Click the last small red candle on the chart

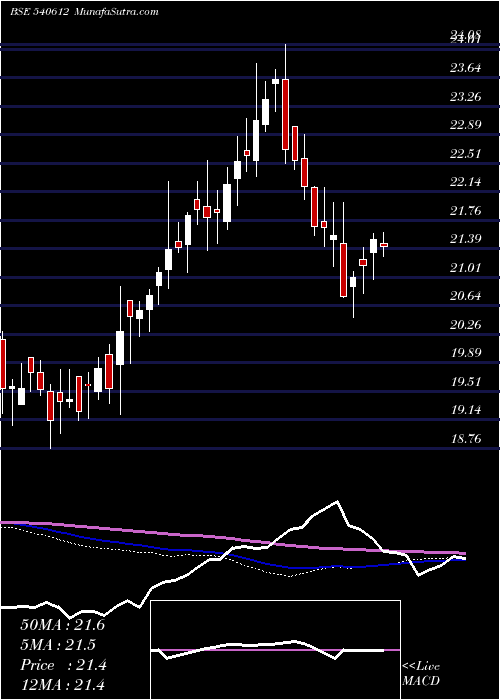click(x=383, y=245)
